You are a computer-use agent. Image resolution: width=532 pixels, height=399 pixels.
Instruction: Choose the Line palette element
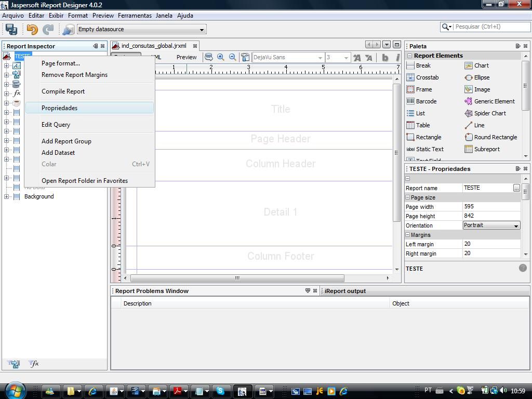pos(475,125)
